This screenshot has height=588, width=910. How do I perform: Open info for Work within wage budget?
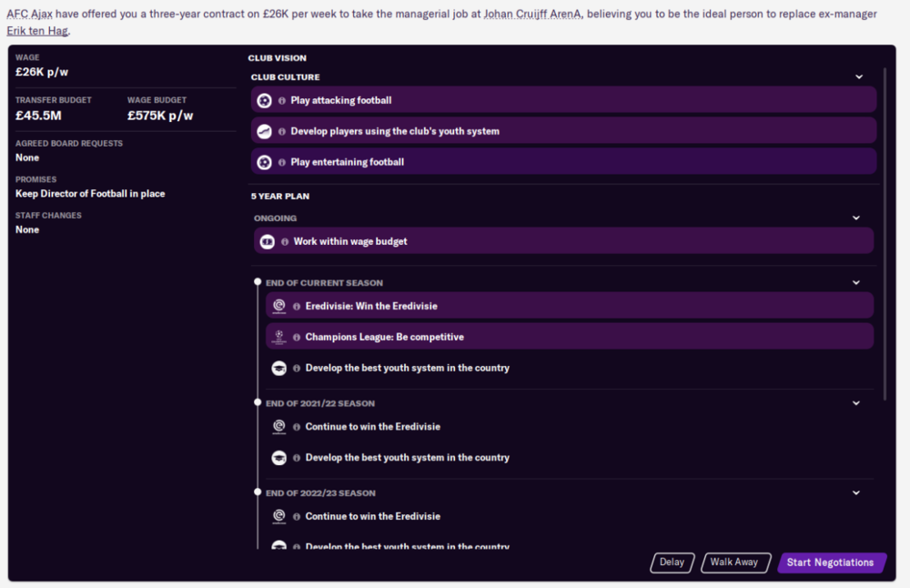click(285, 241)
